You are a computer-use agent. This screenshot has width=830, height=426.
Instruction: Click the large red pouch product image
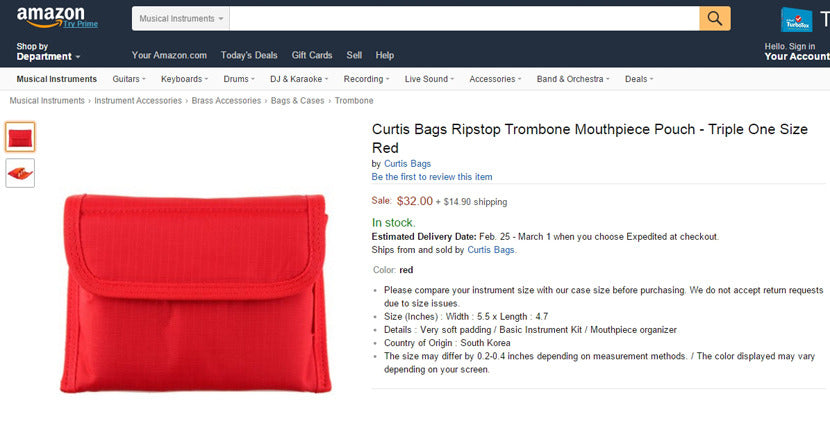pyautogui.click(x=196, y=290)
